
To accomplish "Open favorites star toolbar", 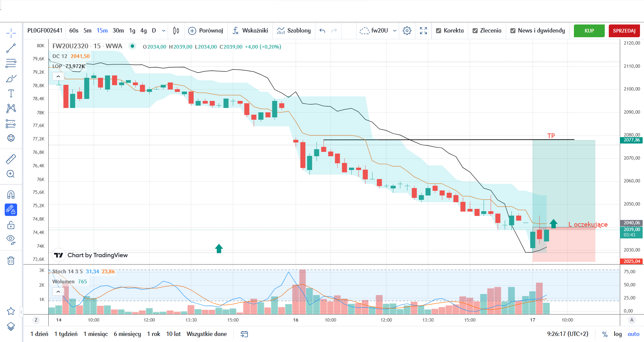I will (11, 311).
